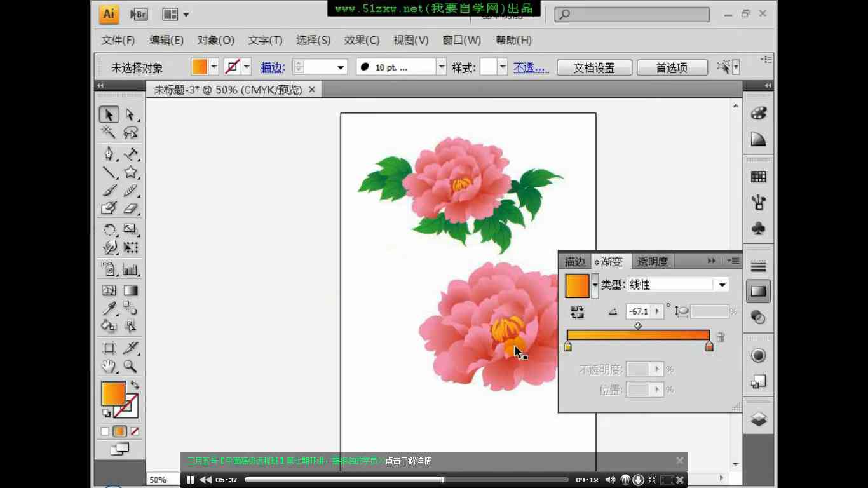Change screen mode at the toolbox bottom
Screen dimensions: 868x488
[x=119, y=449]
